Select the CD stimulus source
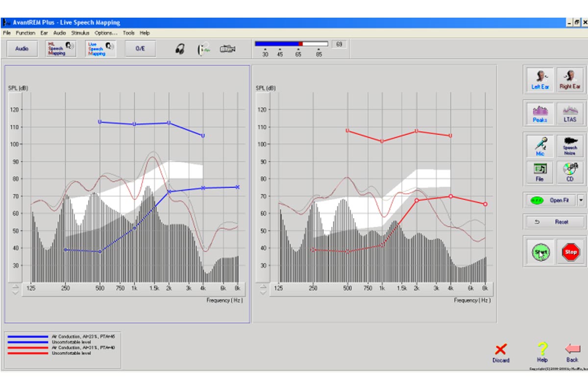Screen dimensions: 588x392 pyautogui.click(x=570, y=172)
